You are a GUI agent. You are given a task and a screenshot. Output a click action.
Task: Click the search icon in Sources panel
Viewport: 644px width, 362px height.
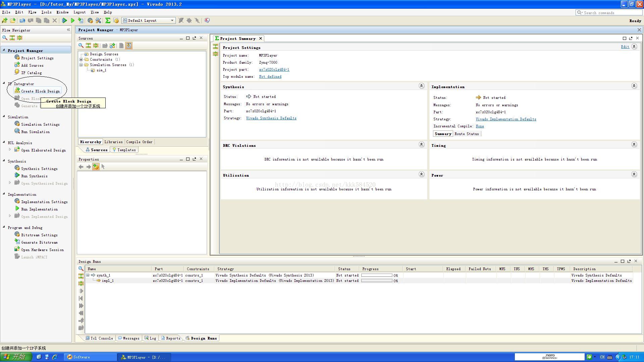81,46
